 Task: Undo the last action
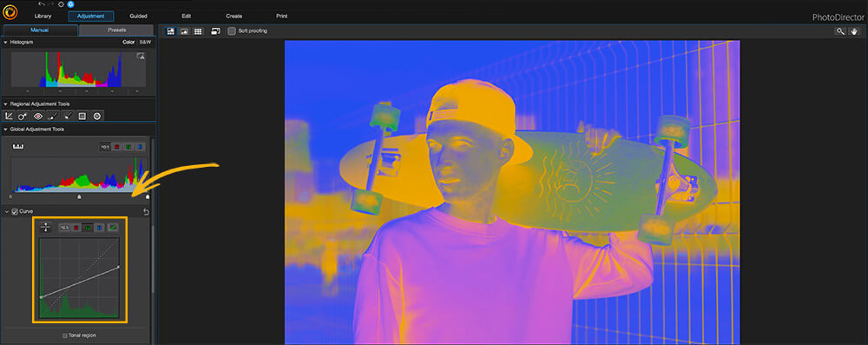pyautogui.click(x=41, y=3)
